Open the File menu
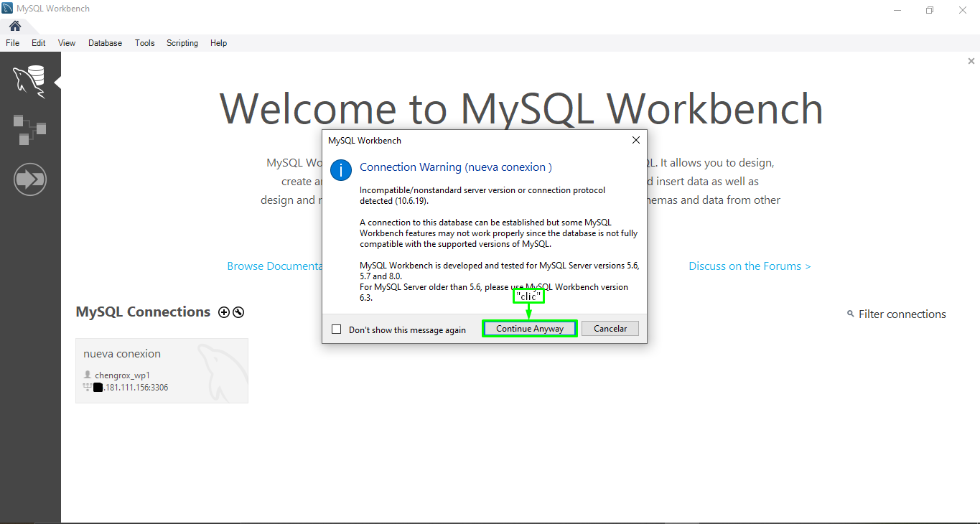The image size is (980, 524). pyautogui.click(x=12, y=43)
